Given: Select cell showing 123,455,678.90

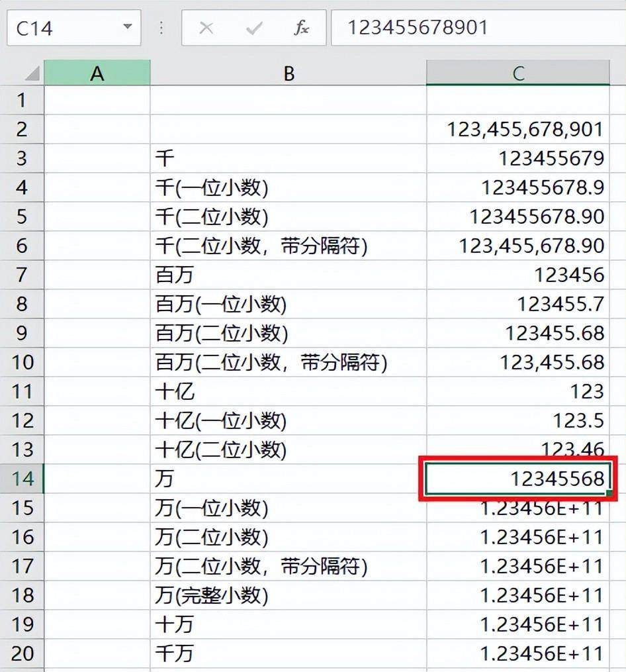Looking at the screenshot, I should (x=518, y=246).
